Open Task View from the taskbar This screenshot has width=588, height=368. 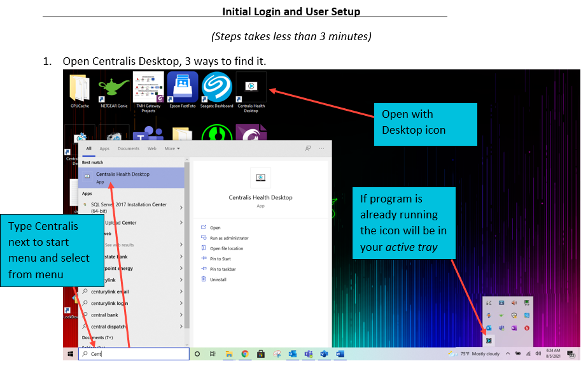tap(213, 354)
